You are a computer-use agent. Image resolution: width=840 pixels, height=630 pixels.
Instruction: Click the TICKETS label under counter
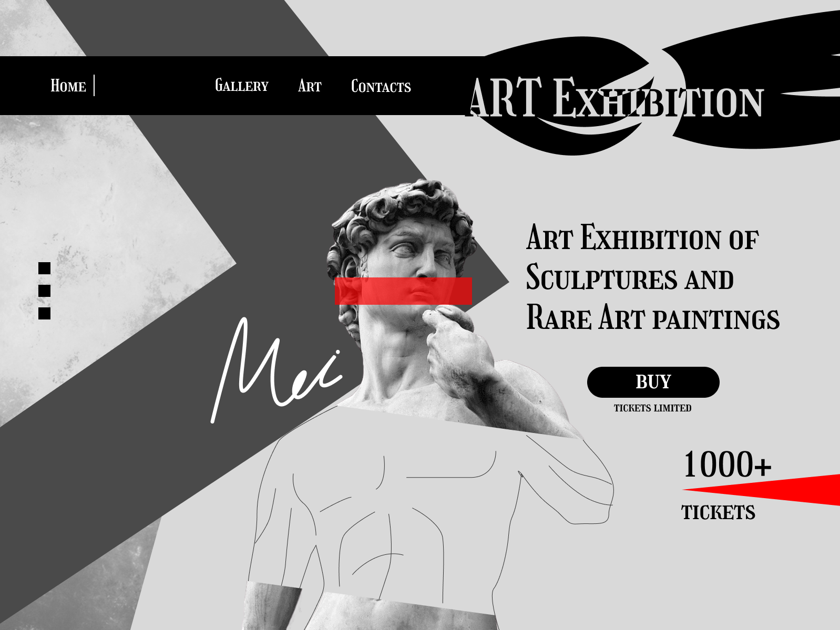[718, 512]
